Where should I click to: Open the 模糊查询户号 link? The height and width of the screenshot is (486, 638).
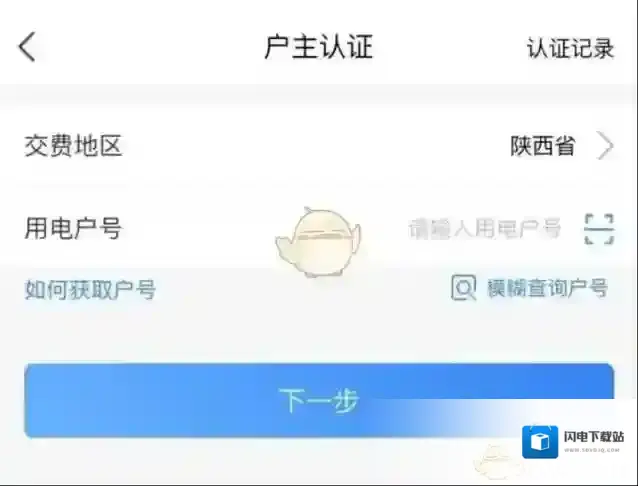548,288
